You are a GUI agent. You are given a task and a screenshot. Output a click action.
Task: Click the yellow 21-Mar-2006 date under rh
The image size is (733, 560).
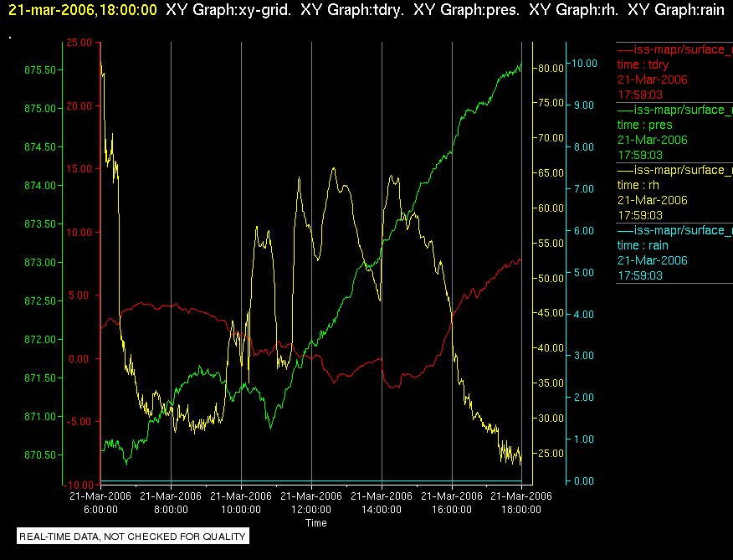click(x=652, y=200)
